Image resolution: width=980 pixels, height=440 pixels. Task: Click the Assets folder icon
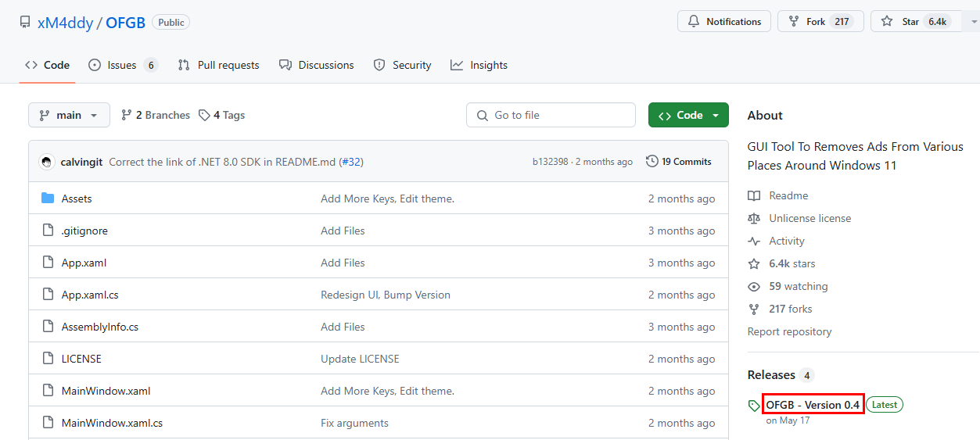tap(47, 199)
